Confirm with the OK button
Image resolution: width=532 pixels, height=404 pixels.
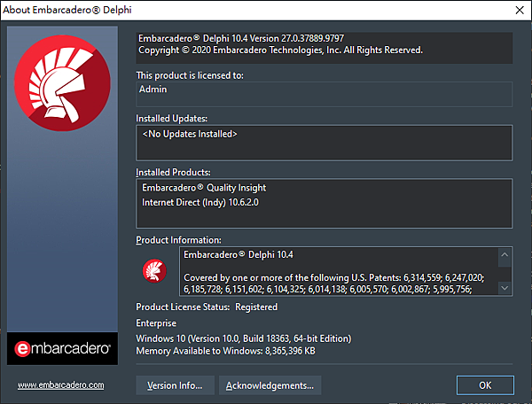[x=485, y=385]
